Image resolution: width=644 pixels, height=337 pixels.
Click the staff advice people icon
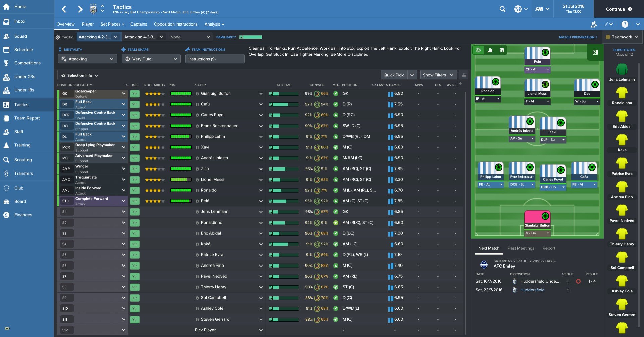click(x=594, y=24)
